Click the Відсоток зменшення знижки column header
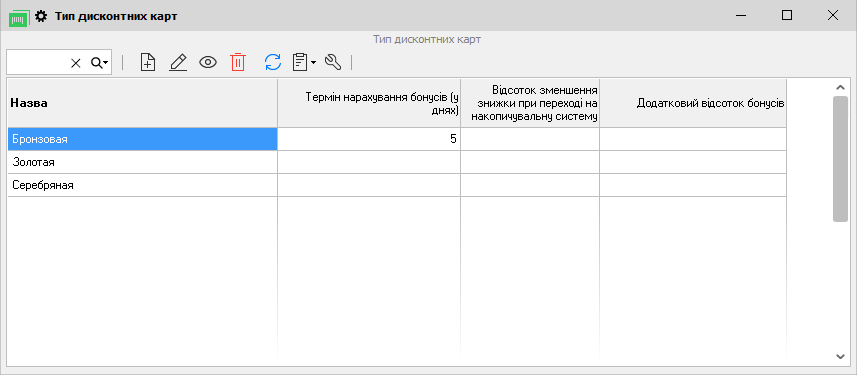 530,103
